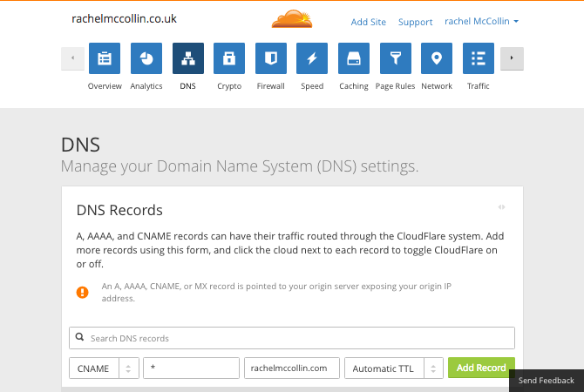Click the rachelmccollin.co.uk site name
This screenshot has height=392, width=584.
pyautogui.click(x=124, y=18)
